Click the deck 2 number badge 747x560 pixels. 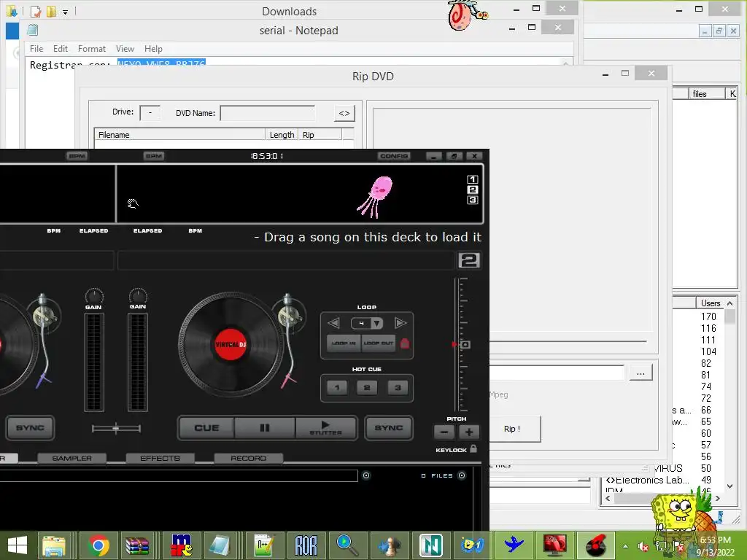[469, 260]
